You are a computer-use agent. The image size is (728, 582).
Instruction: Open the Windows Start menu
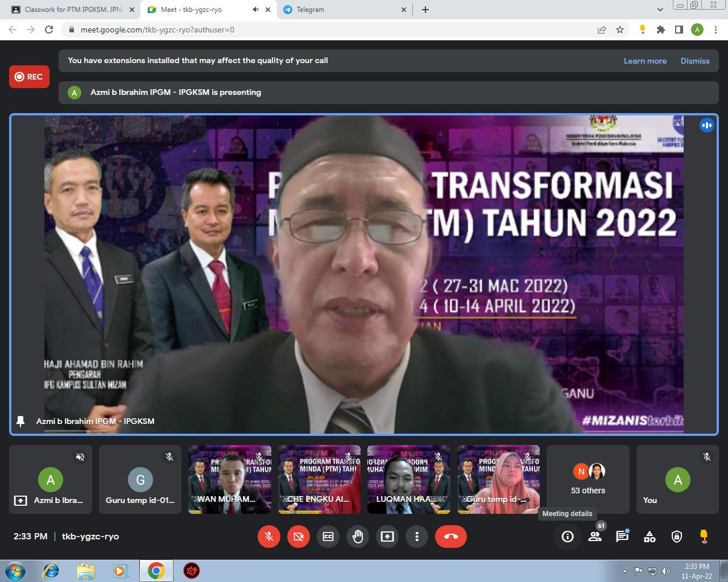tap(15, 571)
